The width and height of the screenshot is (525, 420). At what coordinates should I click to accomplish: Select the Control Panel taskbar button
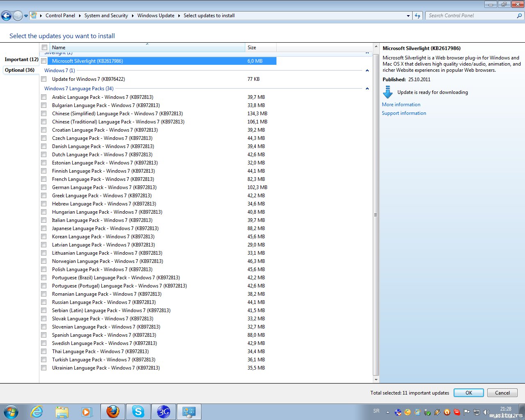point(189,412)
